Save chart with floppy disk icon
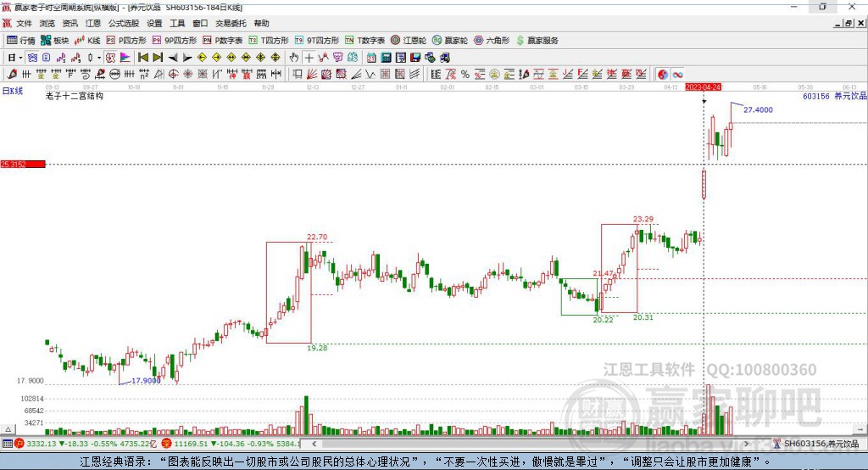868x470 pixels. point(415,58)
